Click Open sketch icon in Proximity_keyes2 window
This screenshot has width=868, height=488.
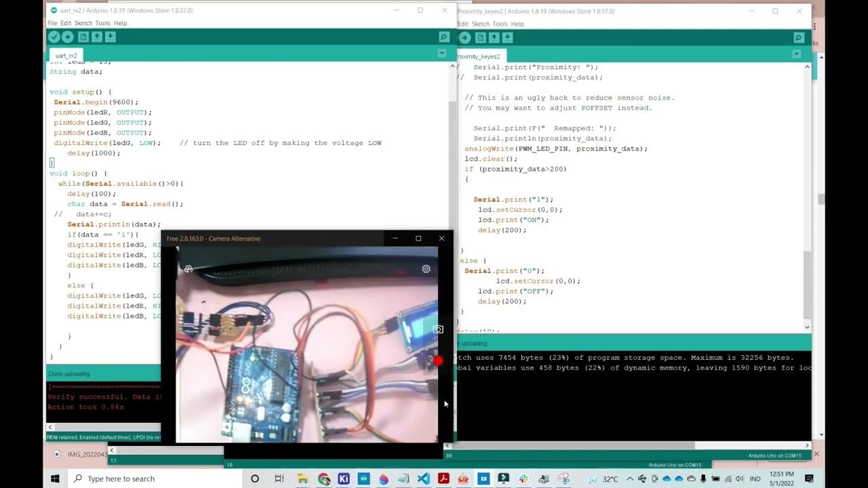[x=494, y=38]
